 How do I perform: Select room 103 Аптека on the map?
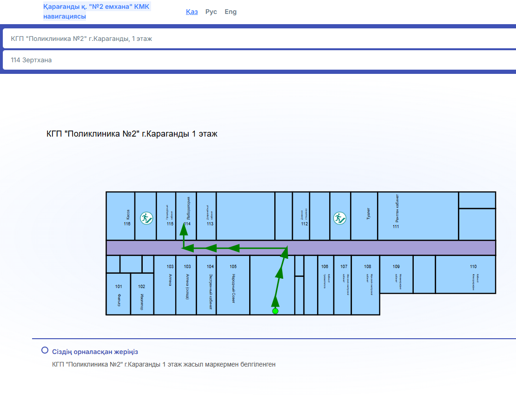coord(165,285)
